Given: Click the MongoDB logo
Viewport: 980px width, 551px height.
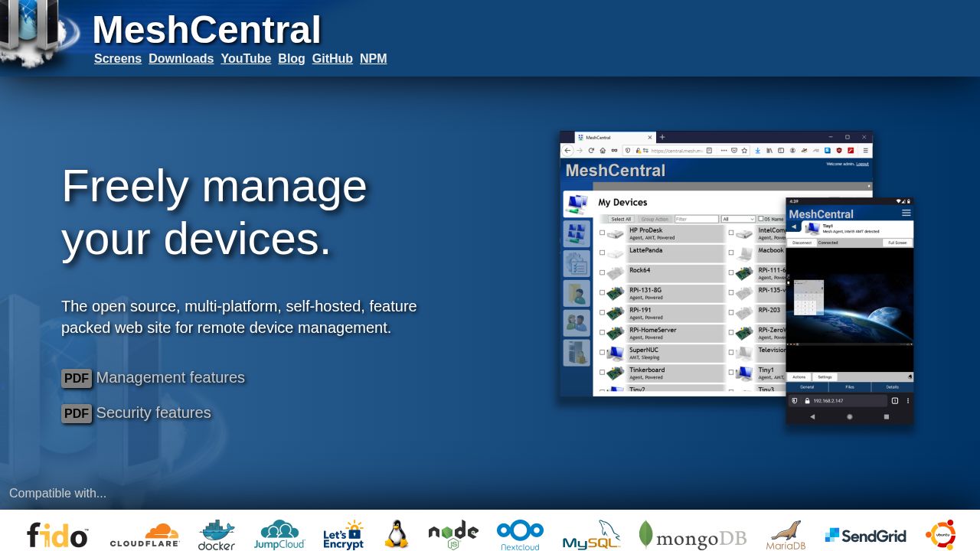Looking at the screenshot, I should pyautogui.click(x=692, y=535).
